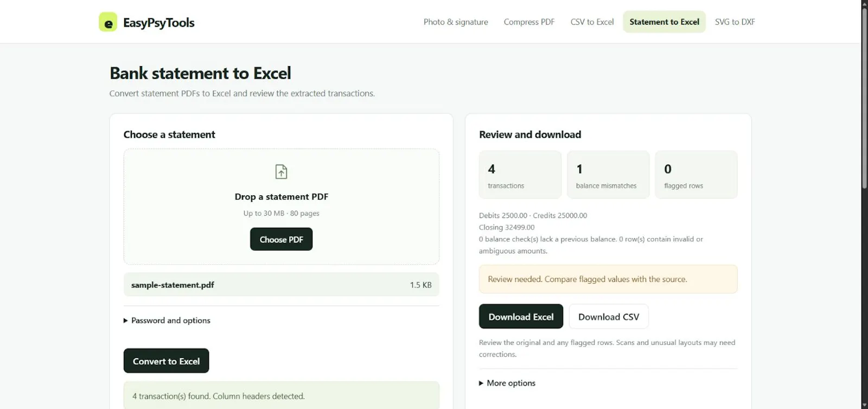The image size is (868, 409).
Task: Click the Drop a statement PDF text
Action: point(281,197)
